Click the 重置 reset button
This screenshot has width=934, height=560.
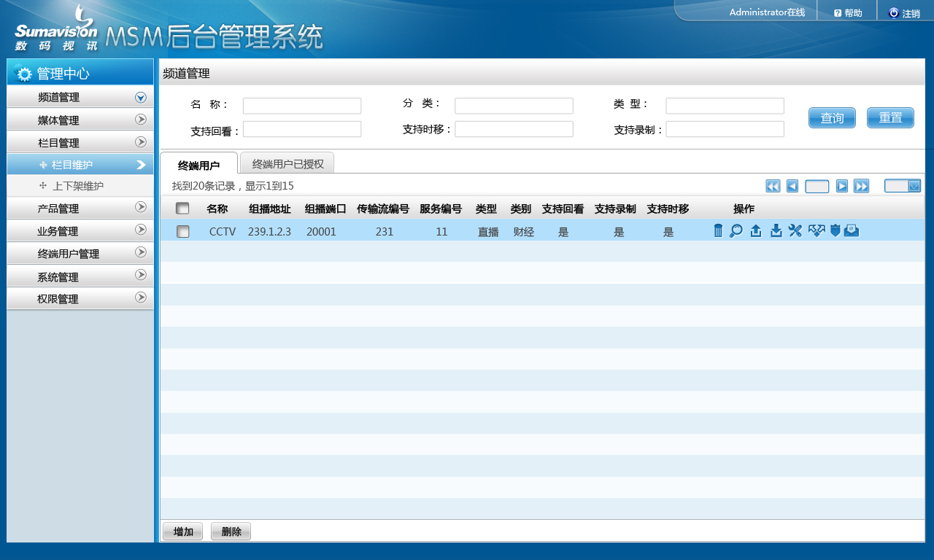890,117
